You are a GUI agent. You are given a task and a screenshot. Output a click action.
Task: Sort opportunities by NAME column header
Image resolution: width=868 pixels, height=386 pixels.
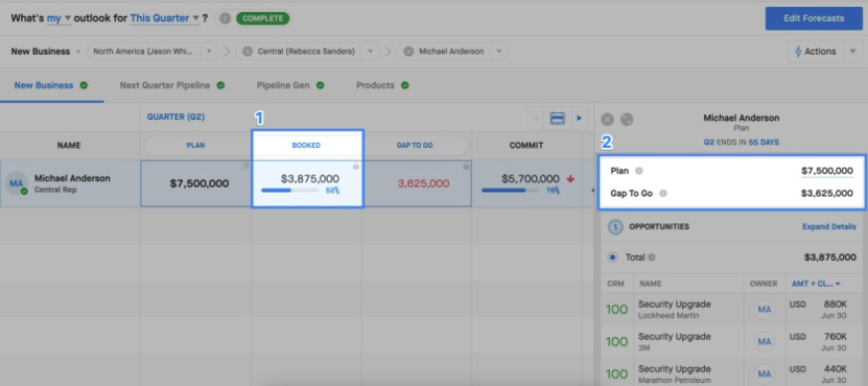(651, 284)
